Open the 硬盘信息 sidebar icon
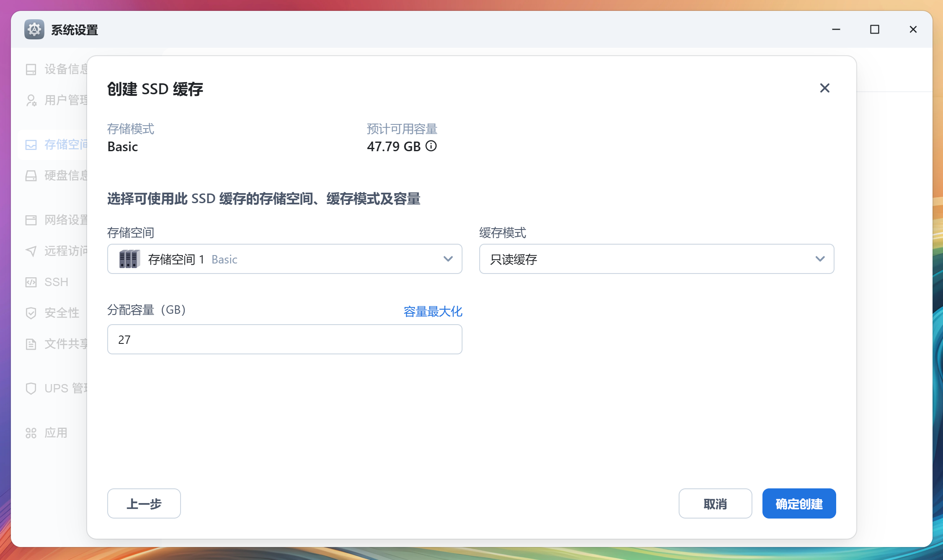The image size is (943, 560). (x=31, y=176)
